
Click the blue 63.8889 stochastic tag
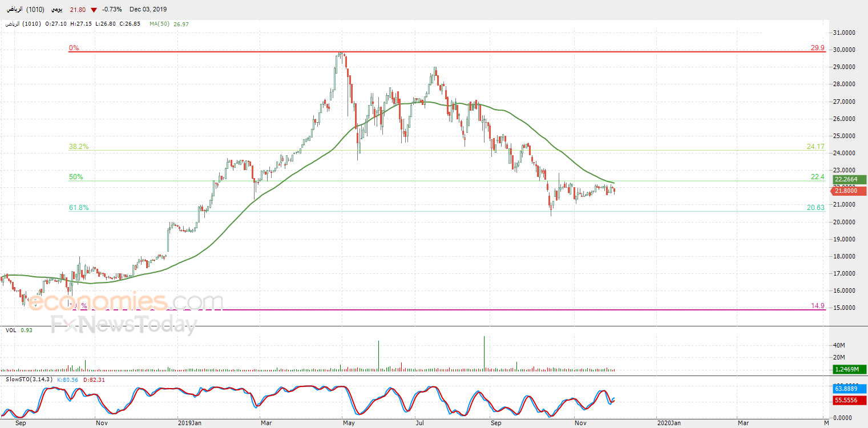[x=849, y=389]
